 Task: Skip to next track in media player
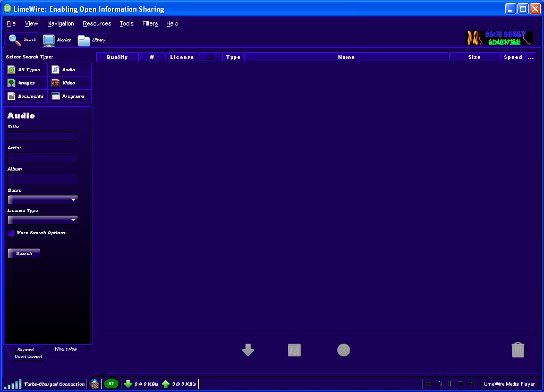[472, 384]
